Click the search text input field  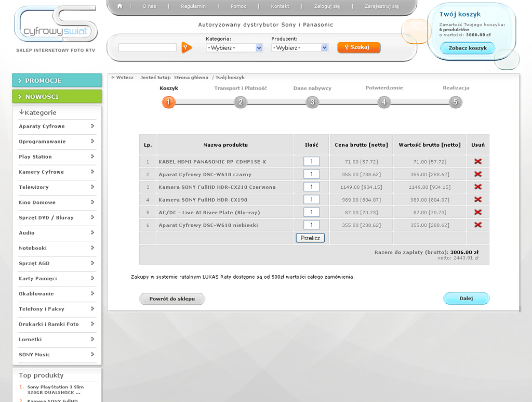pyautogui.click(x=147, y=48)
